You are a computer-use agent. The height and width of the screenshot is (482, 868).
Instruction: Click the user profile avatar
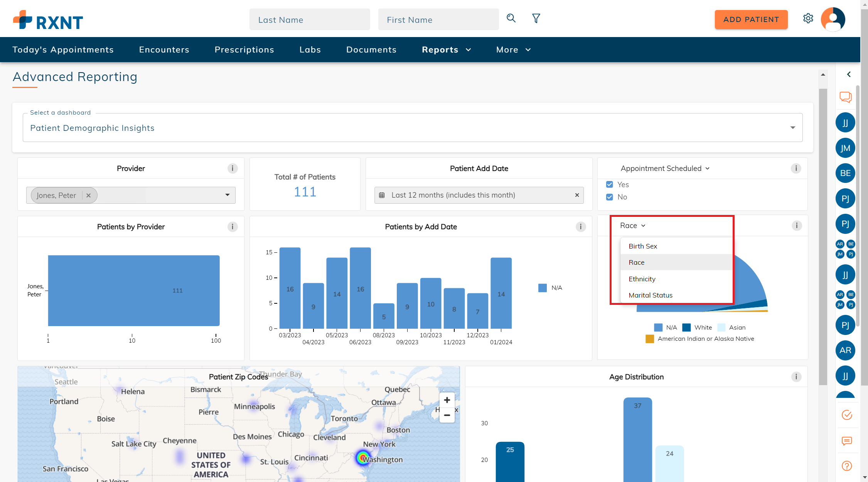pos(833,19)
